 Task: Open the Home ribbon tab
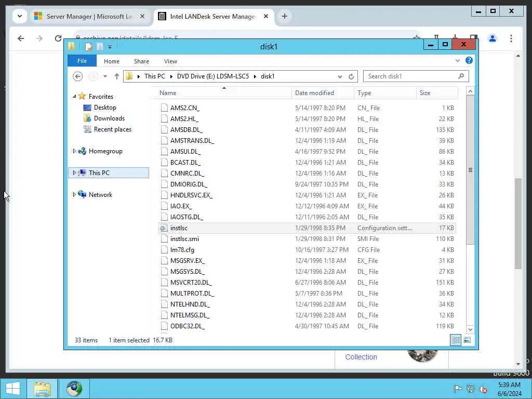(x=111, y=61)
